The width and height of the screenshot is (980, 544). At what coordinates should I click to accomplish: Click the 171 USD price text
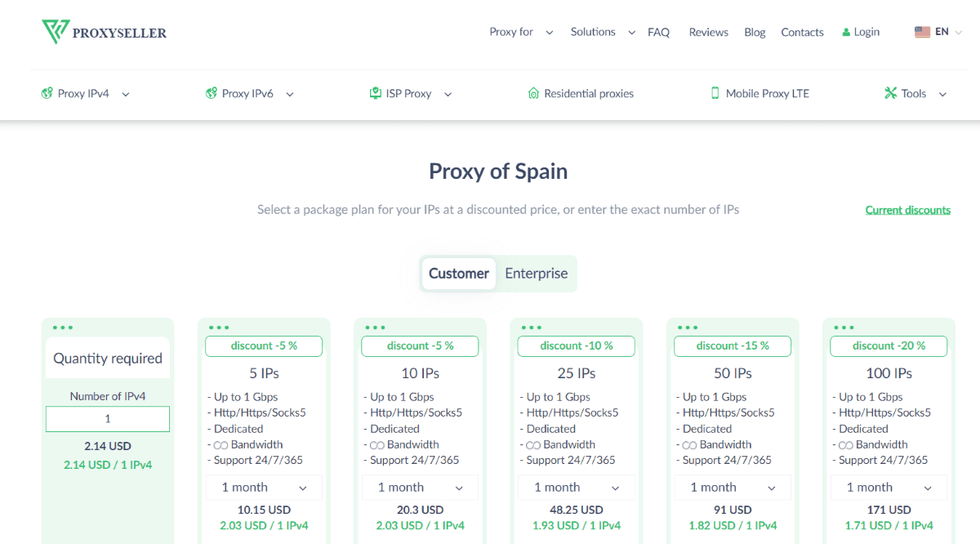[889, 510]
